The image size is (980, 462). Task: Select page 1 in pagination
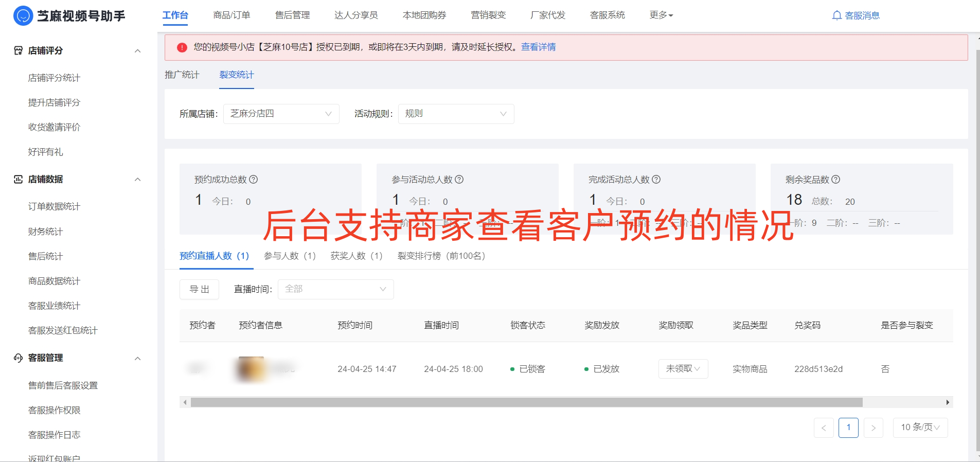[x=849, y=428]
